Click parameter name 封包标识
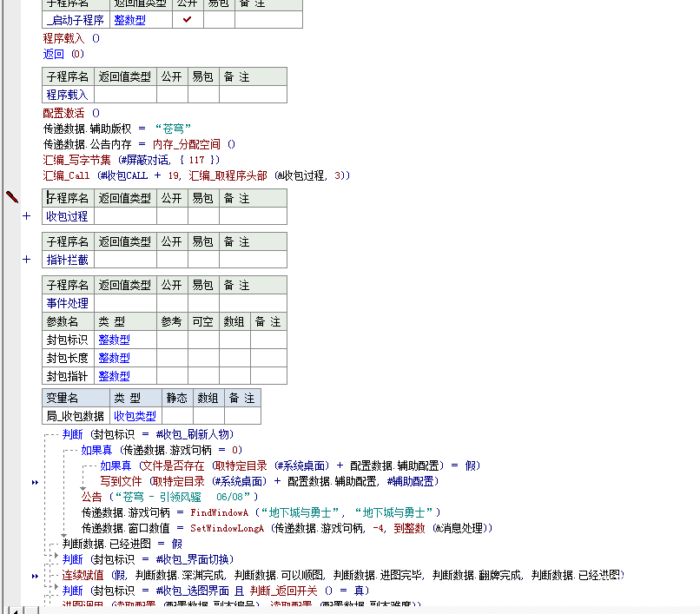The image size is (700, 614). [x=68, y=340]
